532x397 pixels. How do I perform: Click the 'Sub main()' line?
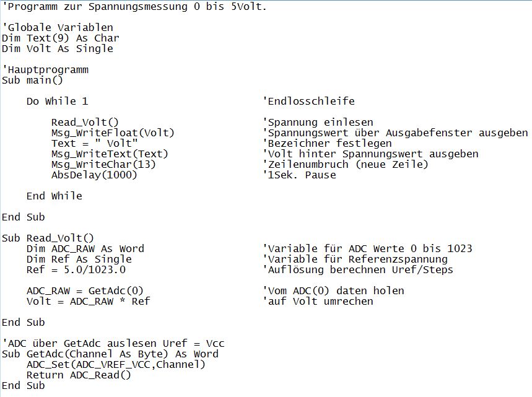(x=32, y=80)
